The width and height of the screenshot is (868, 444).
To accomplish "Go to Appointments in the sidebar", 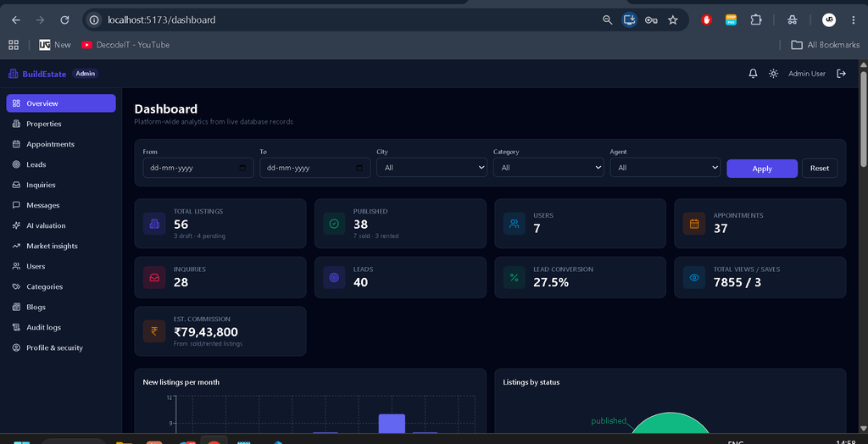I will [x=61, y=145].
